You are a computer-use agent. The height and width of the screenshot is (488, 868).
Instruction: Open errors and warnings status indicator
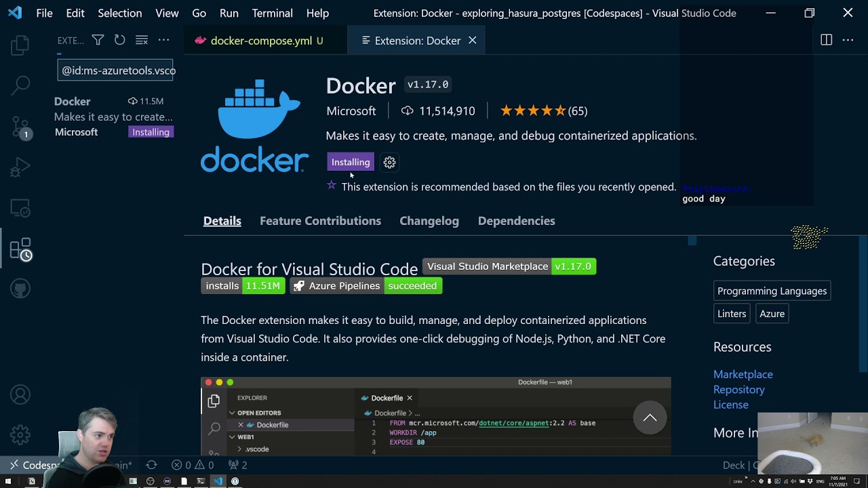[193, 465]
